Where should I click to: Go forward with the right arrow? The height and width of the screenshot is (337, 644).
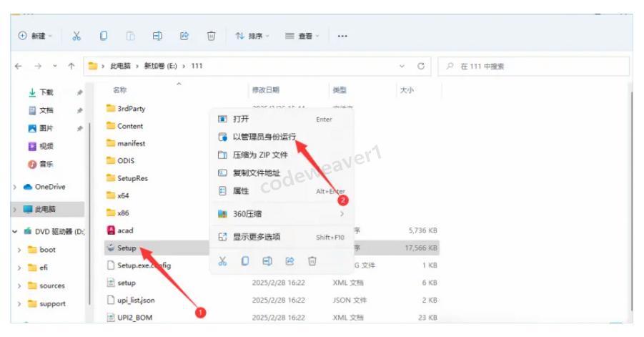pos(38,66)
